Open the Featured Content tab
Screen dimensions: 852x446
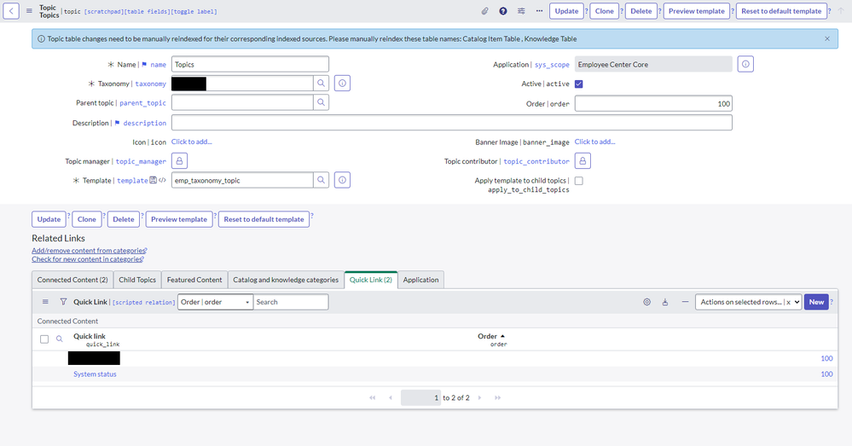194,280
